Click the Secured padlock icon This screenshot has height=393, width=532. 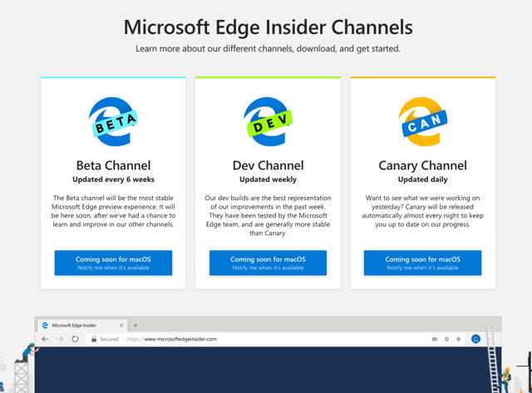94,339
